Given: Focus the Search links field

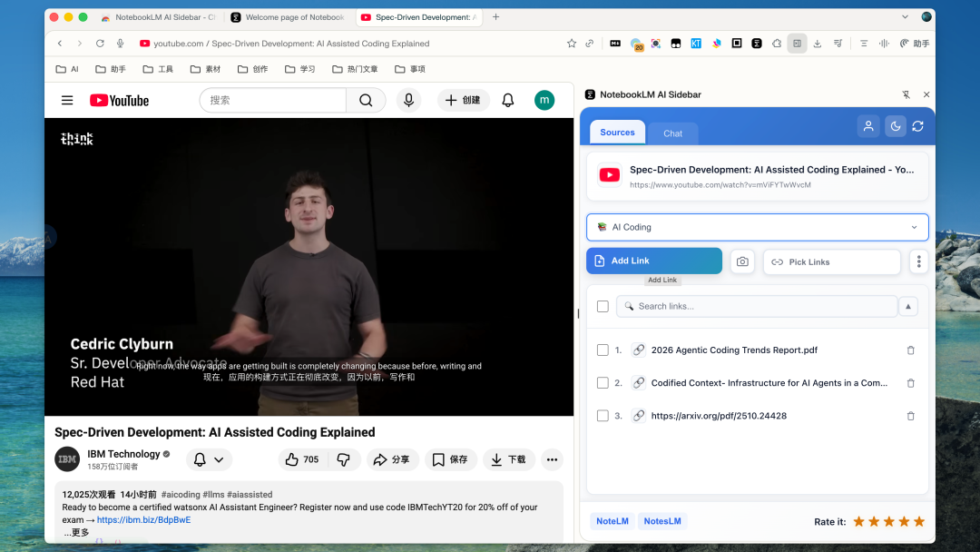Looking at the screenshot, I should pyautogui.click(x=756, y=306).
